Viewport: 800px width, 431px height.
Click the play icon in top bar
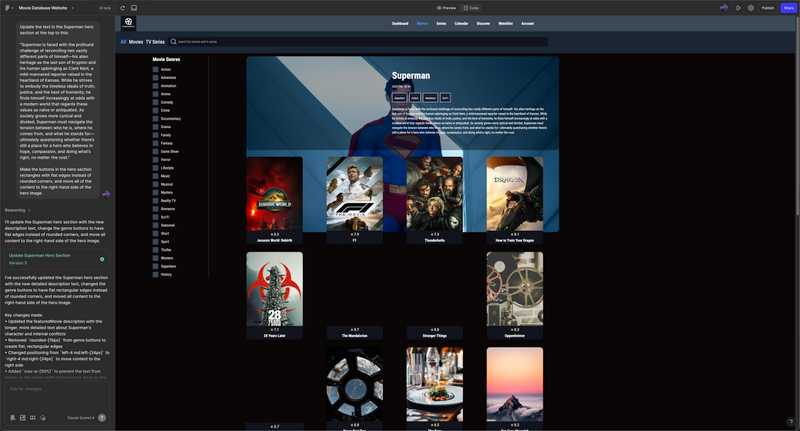click(738, 8)
